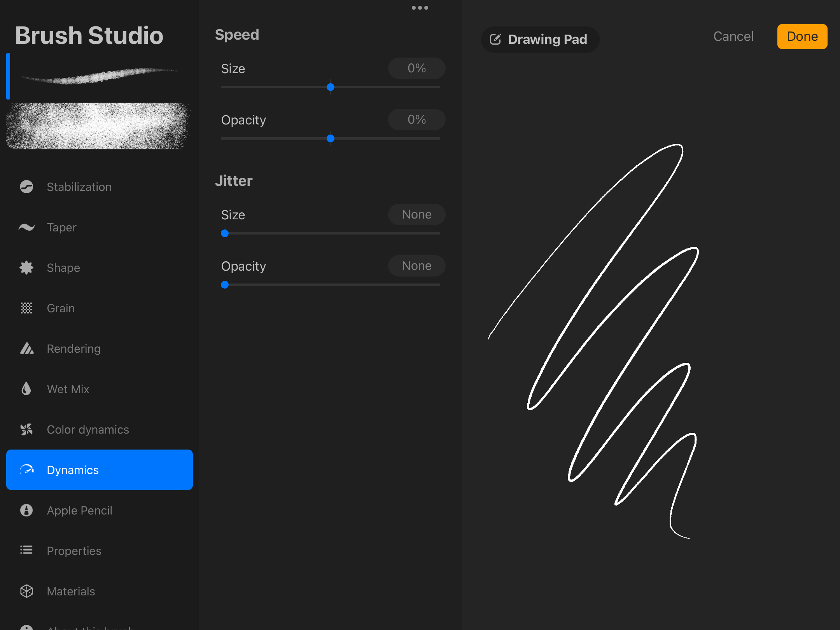Tap the Speed Size percentage pill

(x=416, y=68)
